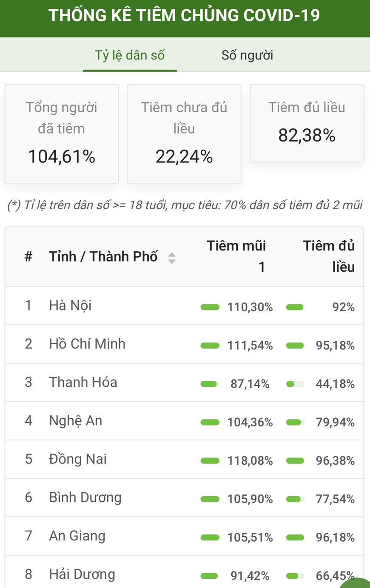The width and height of the screenshot is (370, 588).
Task: Click the Tiêm đủ liều column header
Action: tap(329, 256)
